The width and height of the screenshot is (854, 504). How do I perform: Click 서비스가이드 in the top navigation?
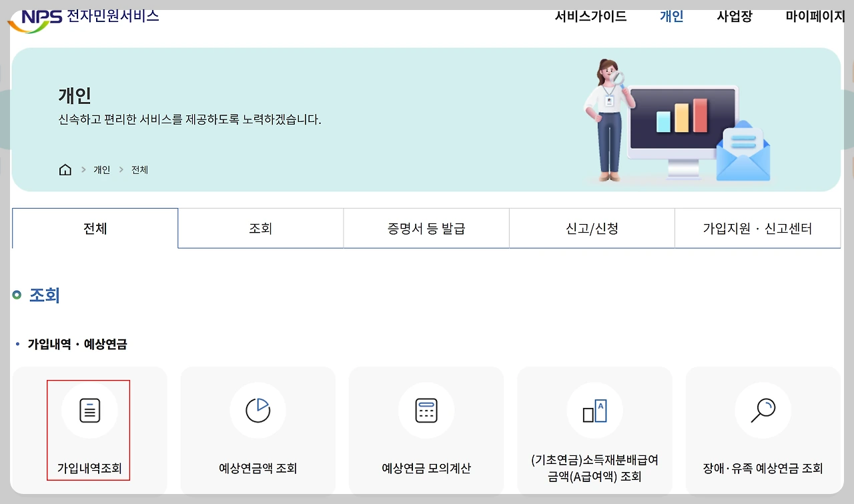coord(590,17)
